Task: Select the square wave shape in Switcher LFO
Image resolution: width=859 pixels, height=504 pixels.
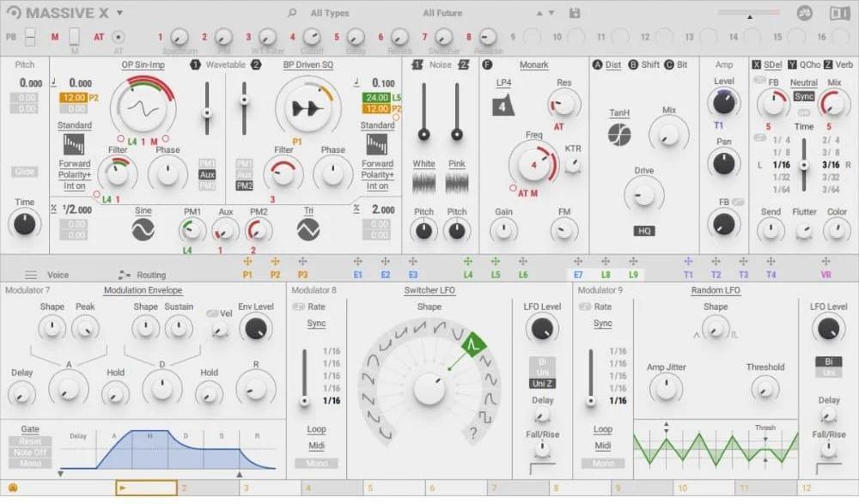Action: coord(484,417)
